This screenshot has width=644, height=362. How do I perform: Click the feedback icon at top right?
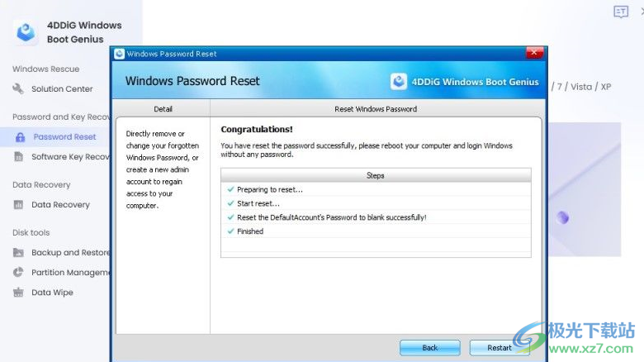coord(621,12)
